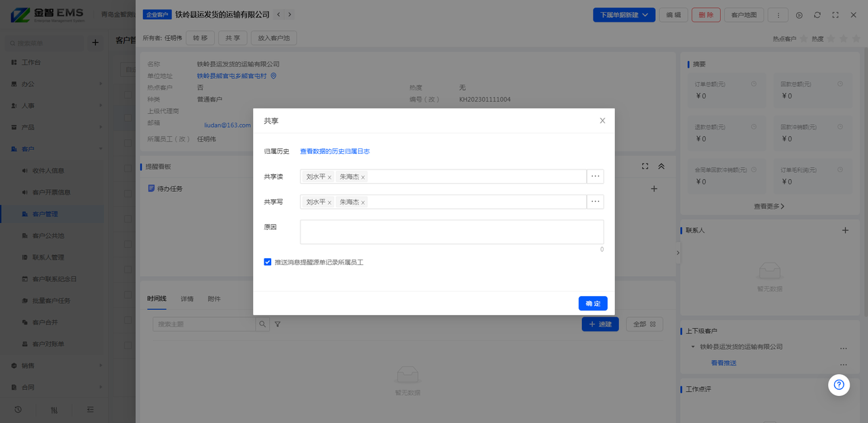This screenshot has height=423, width=868.
Task: Toggle the 推送消息提醒源单记录所属员工 checkbox
Action: click(268, 262)
